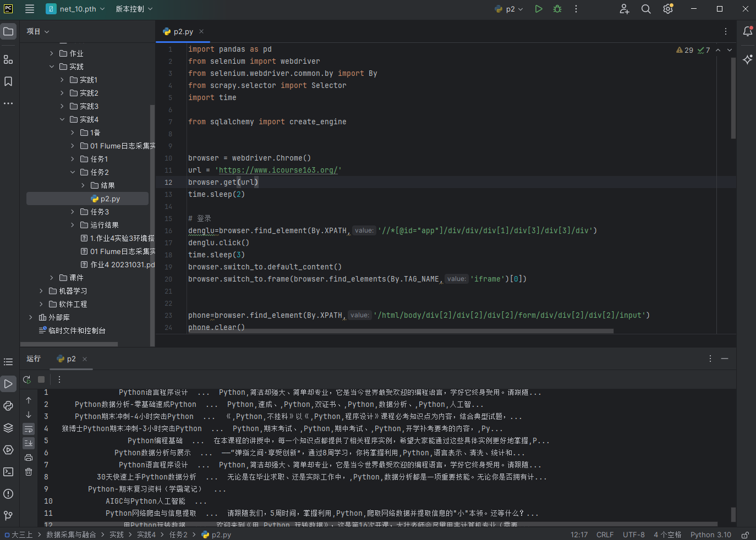Open more run actions menu in title bar

(576, 9)
